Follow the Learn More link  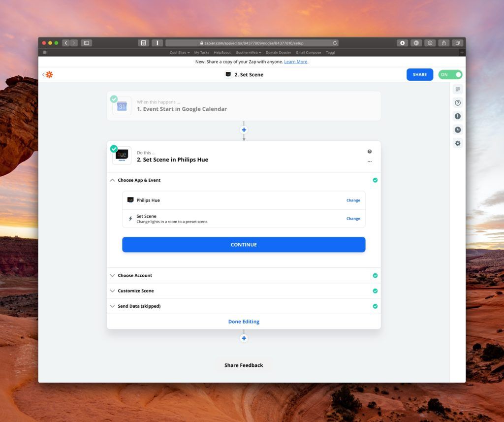click(295, 62)
